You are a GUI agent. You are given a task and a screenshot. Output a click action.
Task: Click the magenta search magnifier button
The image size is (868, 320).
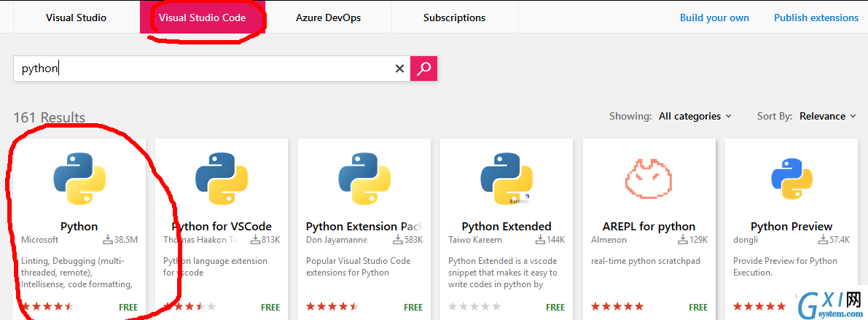pos(424,69)
